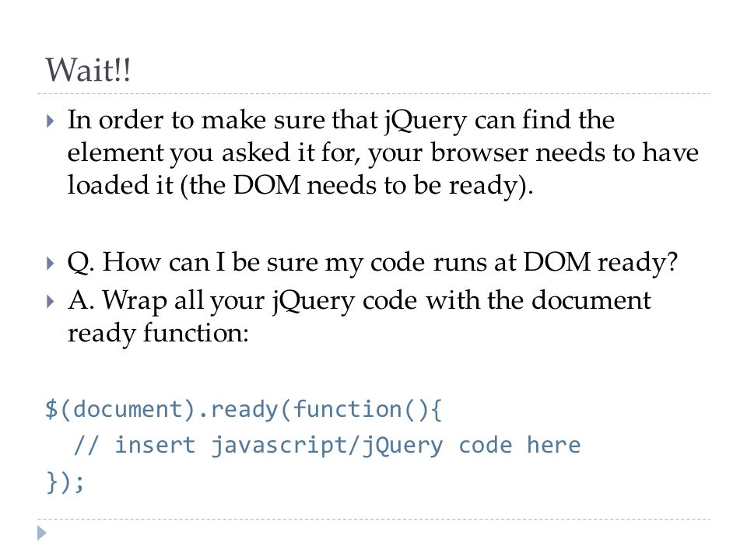This screenshot has width=747, height=560.
Task: Click the blue triangle at the bottom-left corner
Action: click(x=42, y=533)
